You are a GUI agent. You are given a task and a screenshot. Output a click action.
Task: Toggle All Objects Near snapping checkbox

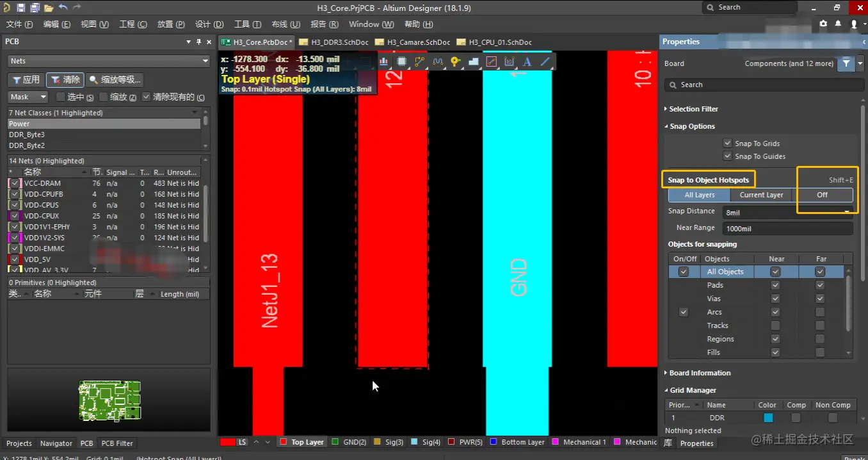[x=776, y=272]
